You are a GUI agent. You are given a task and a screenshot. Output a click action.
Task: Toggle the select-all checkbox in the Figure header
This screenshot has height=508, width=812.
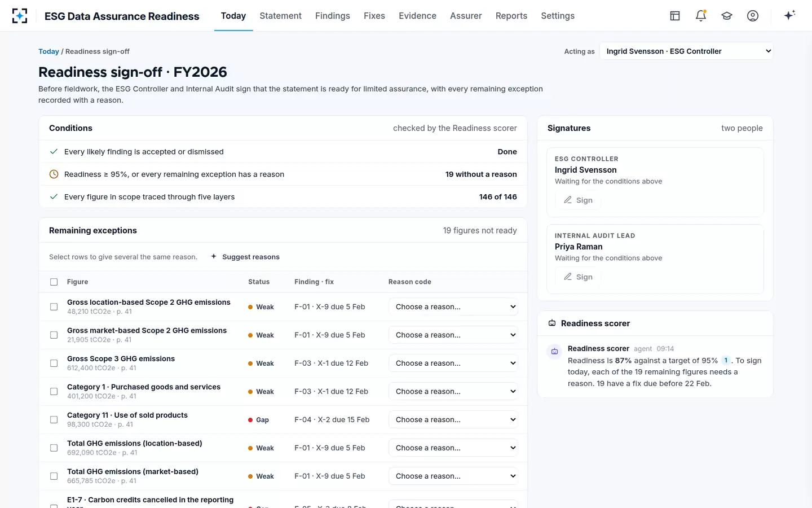coord(54,282)
